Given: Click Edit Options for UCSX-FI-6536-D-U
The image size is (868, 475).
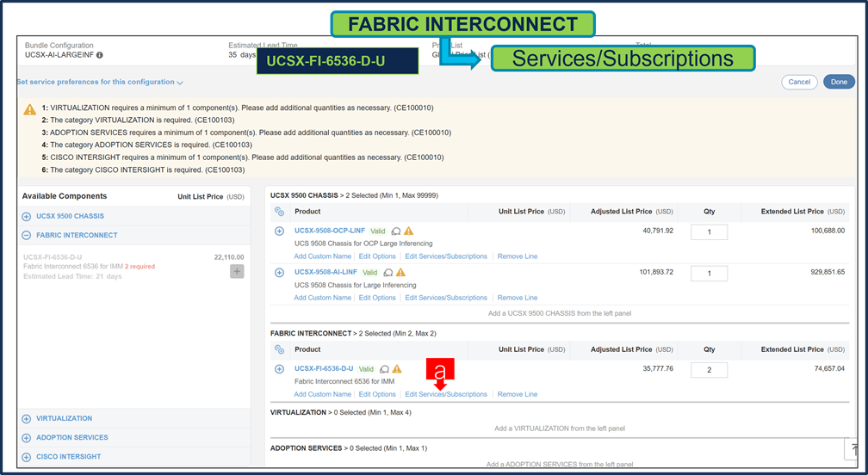Looking at the screenshot, I should click(377, 394).
